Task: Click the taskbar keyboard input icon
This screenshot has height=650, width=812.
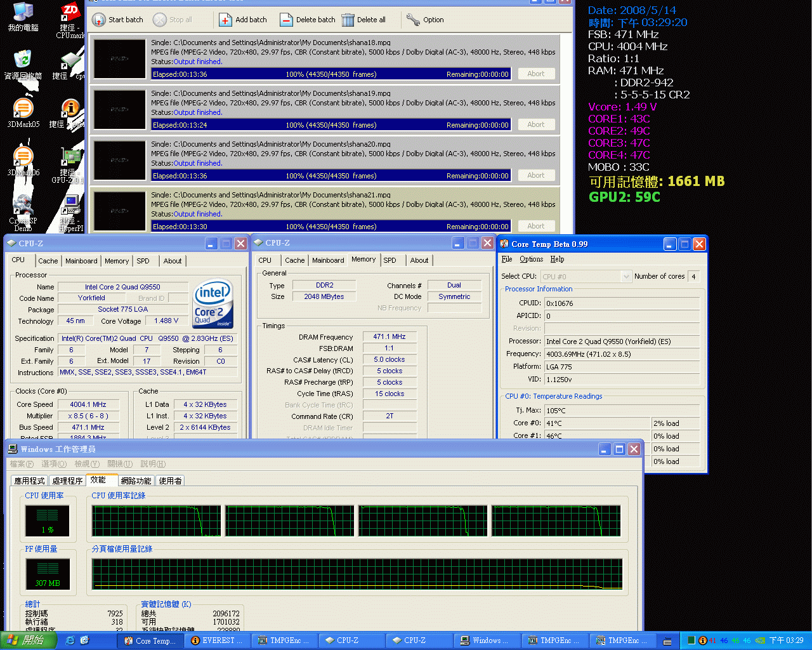Action: coord(667,641)
